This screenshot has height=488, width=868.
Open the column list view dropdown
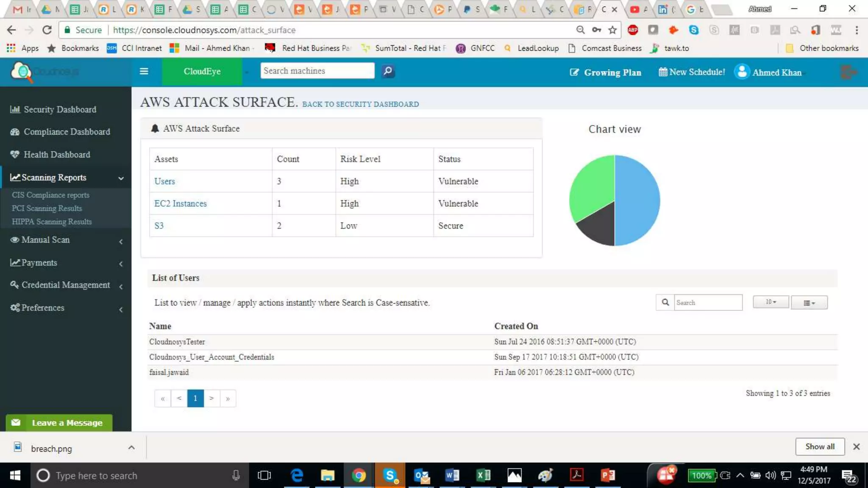809,302
